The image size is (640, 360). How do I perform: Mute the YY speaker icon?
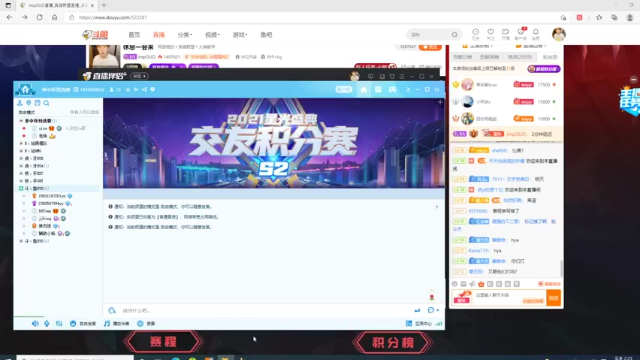click(x=35, y=323)
